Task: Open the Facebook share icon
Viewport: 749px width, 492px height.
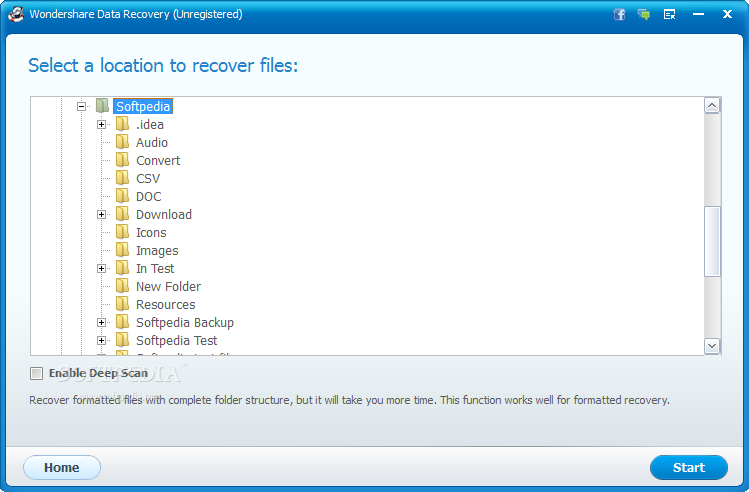Action: click(x=619, y=14)
